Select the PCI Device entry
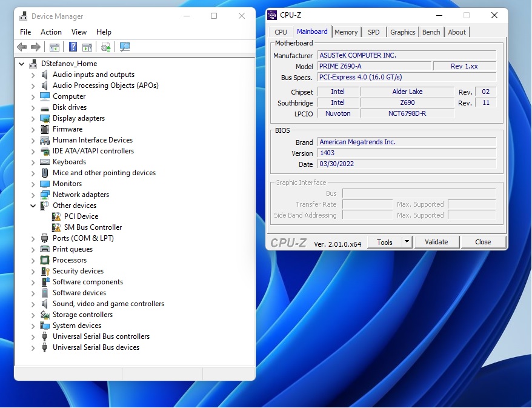532x408 pixels. [x=81, y=216]
